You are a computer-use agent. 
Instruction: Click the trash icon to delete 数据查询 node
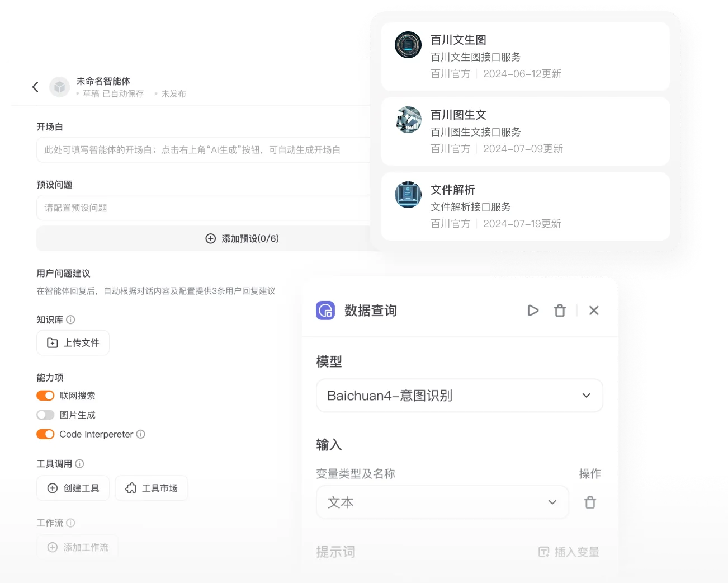pyautogui.click(x=560, y=310)
